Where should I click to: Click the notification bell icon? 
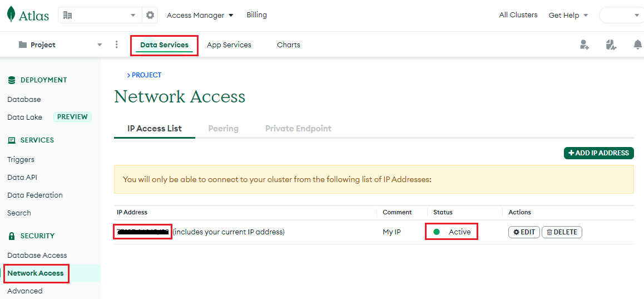coord(637,45)
